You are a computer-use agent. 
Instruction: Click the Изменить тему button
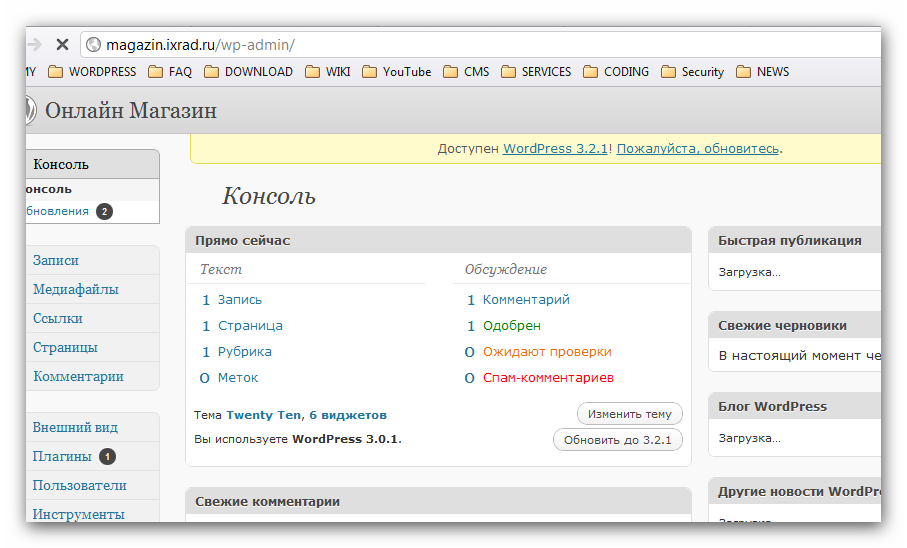coord(629,414)
